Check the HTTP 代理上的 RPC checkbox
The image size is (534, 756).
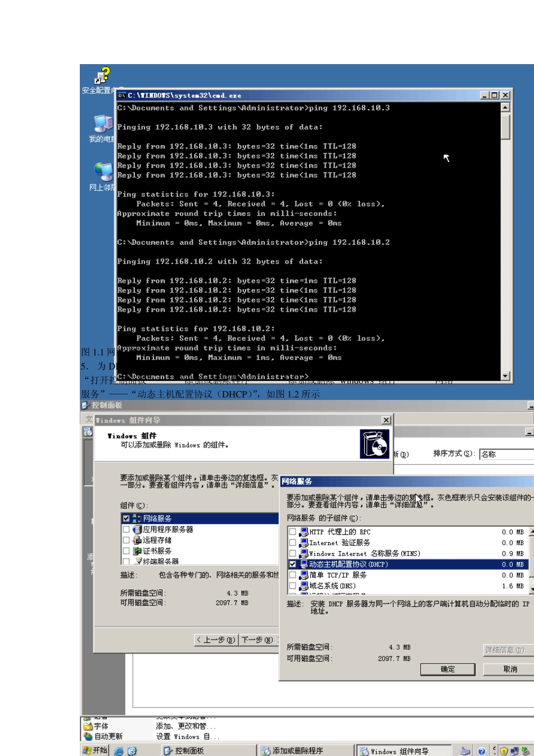(292, 532)
